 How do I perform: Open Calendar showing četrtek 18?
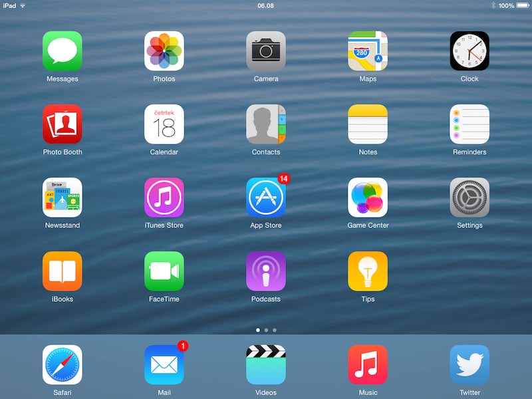pos(164,124)
